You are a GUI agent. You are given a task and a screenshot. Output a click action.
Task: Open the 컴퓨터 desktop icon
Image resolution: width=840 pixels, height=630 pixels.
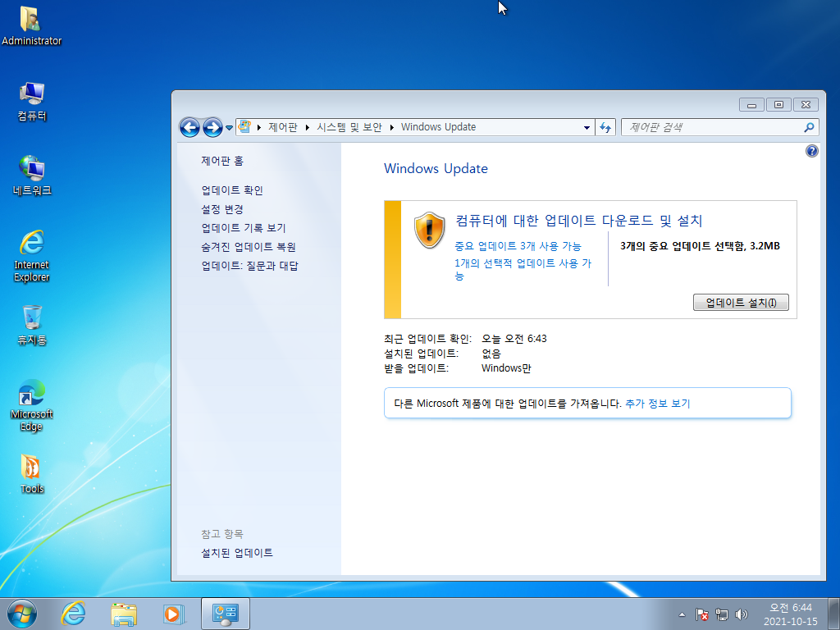coord(32,102)
